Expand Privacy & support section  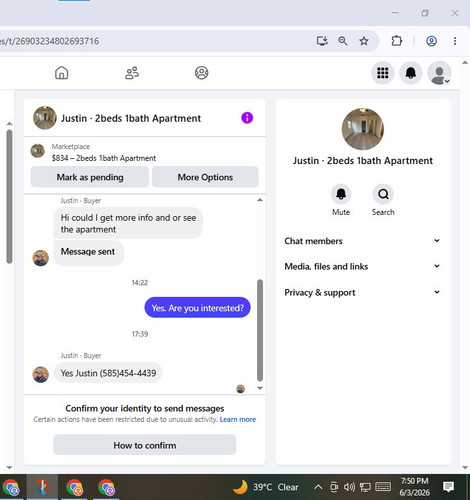click(363, 292)
